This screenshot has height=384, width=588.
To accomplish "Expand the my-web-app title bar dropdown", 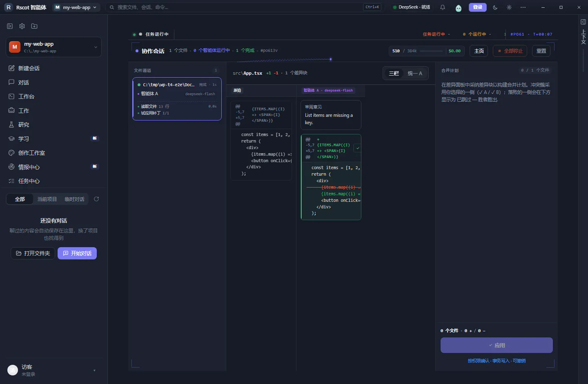I will (x=76, y=7).
